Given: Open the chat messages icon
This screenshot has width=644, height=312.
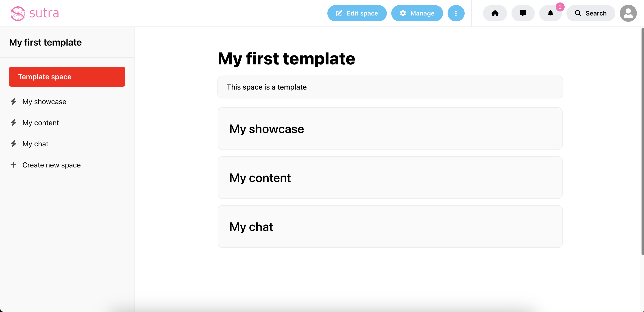Looking at the screenshot, I should click(x=523, y=13).
